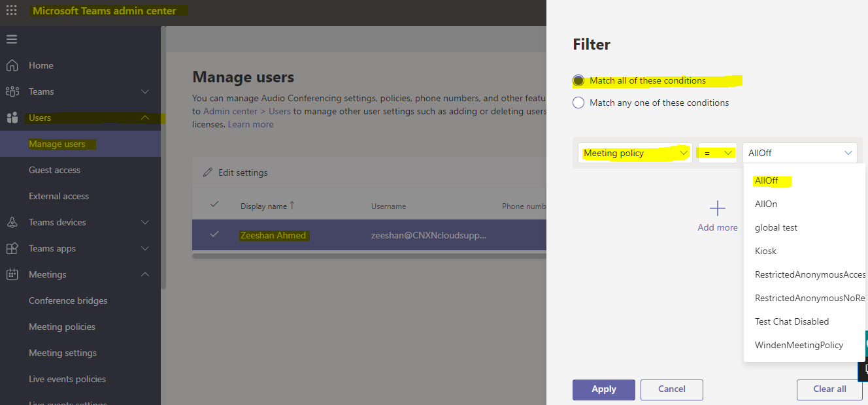This screenshot has width=868, height=405.
Task: Select Match any one of these conditions
Action: (578, 103)
